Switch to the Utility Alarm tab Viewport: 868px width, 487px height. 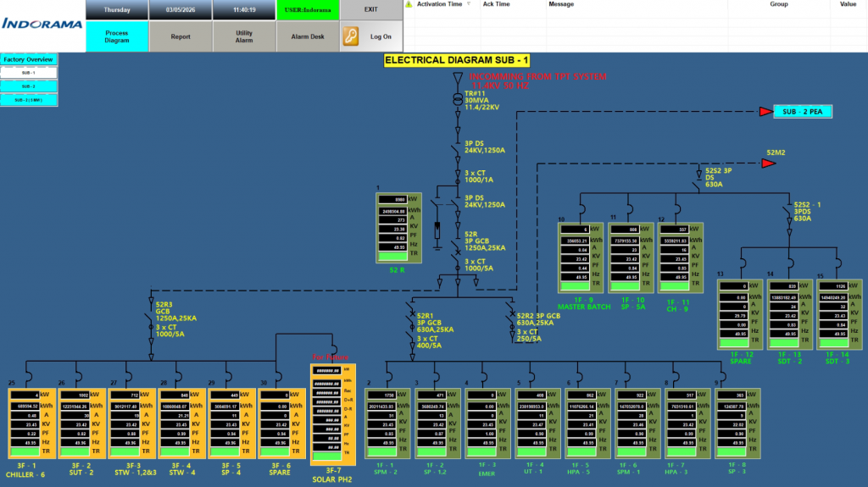pyautogui.click(x=244, y=36)
